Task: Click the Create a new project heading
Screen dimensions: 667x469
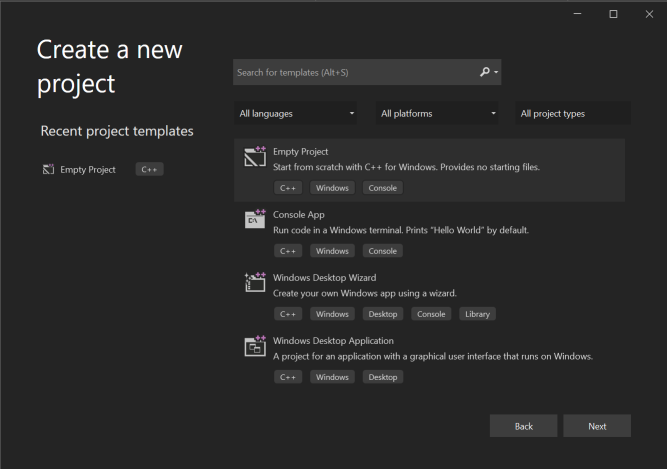Action: click(110, 66)
